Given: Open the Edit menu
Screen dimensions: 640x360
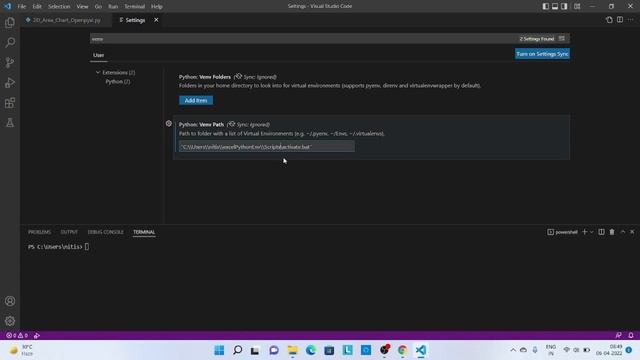Looking at the screenshot, I should tap(37, 7).
